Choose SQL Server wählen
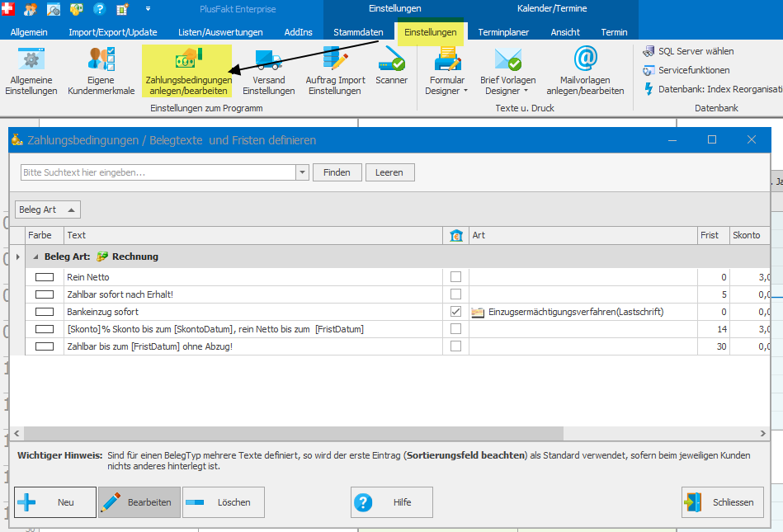783x532 pixels. tap(688, 51)
